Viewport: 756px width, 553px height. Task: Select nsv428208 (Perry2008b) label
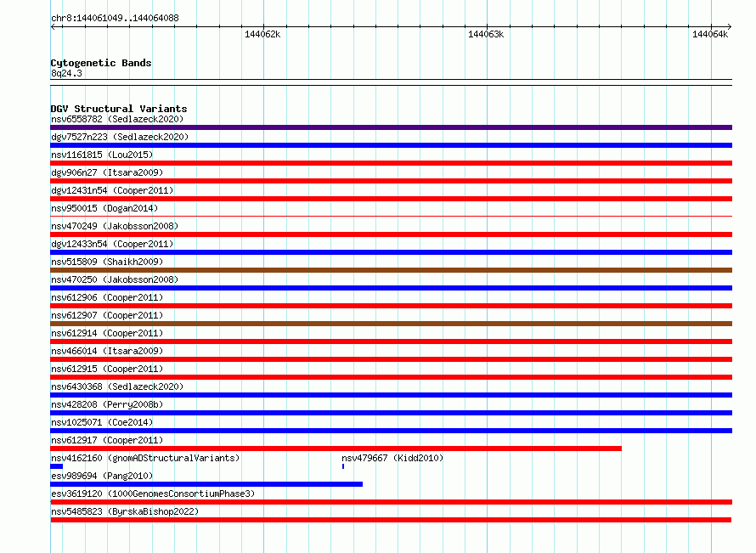[x=107, y=404]
